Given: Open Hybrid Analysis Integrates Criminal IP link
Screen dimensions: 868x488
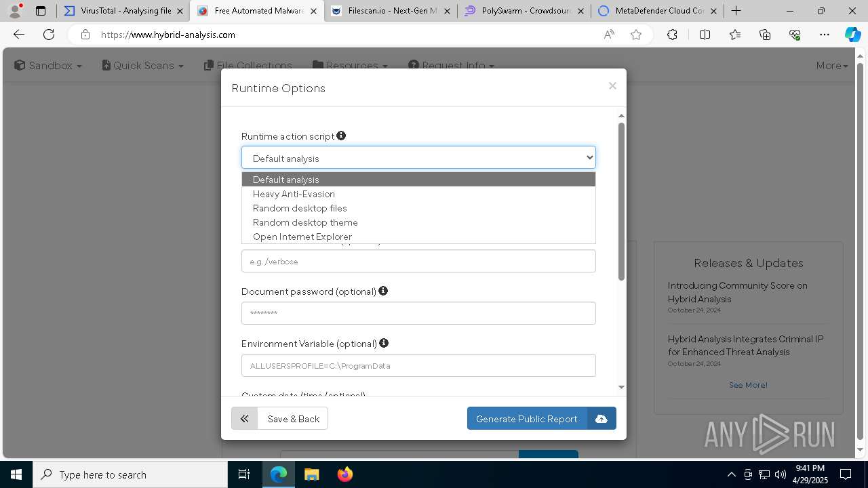Looking at the screenshot, I should point(745,345).
